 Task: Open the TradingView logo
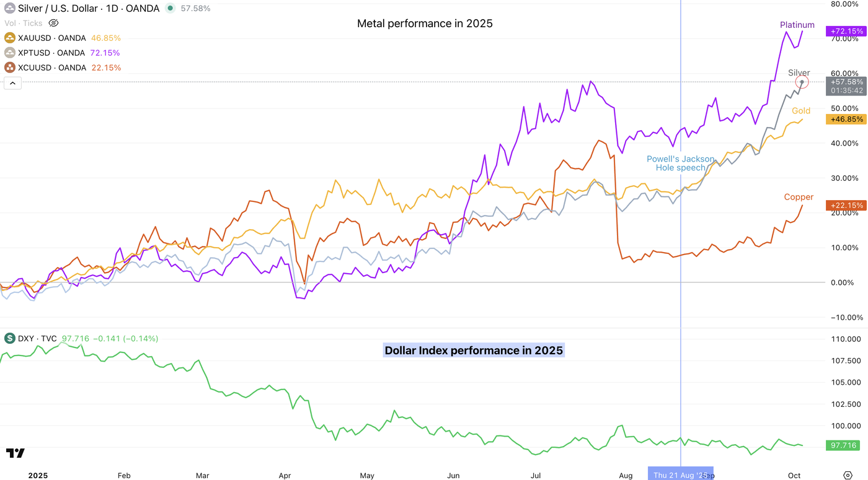coord(15,453)
